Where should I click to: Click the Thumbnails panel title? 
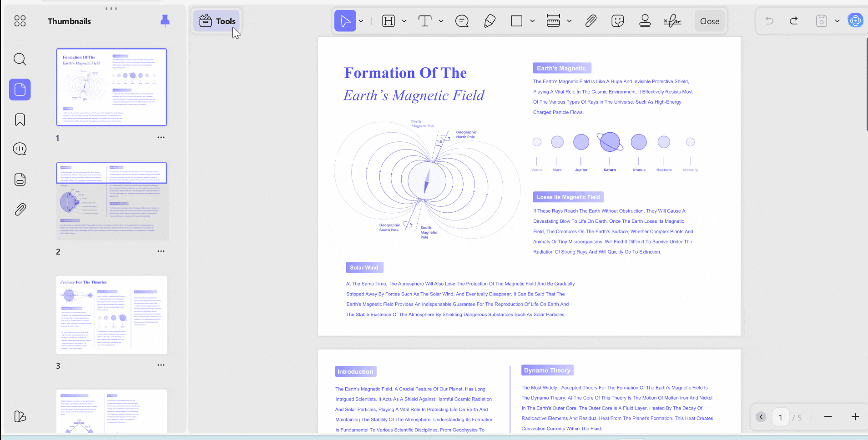pos(69,21)
